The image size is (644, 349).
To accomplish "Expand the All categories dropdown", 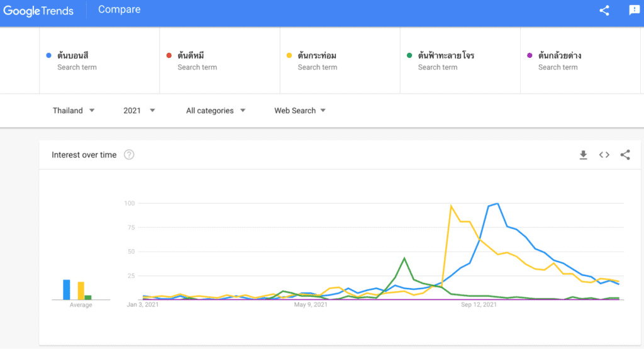I will tap(215, 111).
